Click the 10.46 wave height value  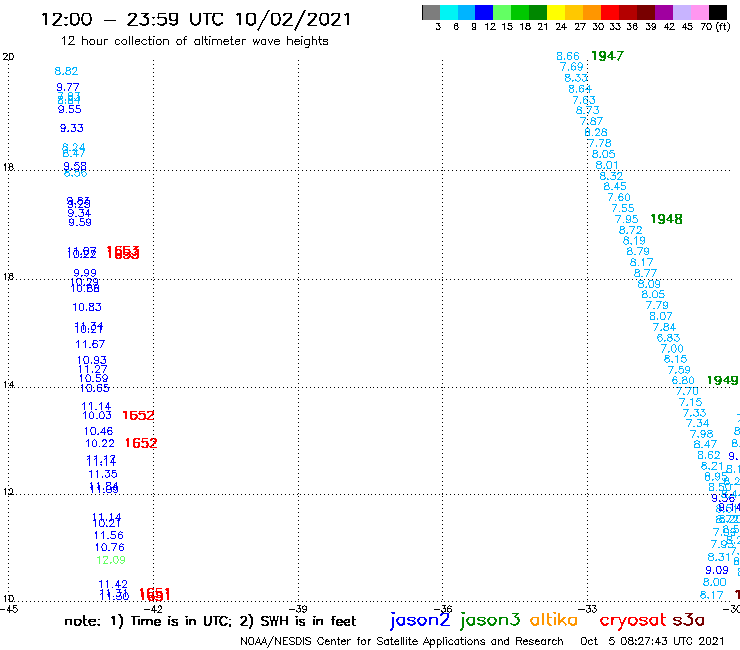pyautogui.click(x=99, y=431)
